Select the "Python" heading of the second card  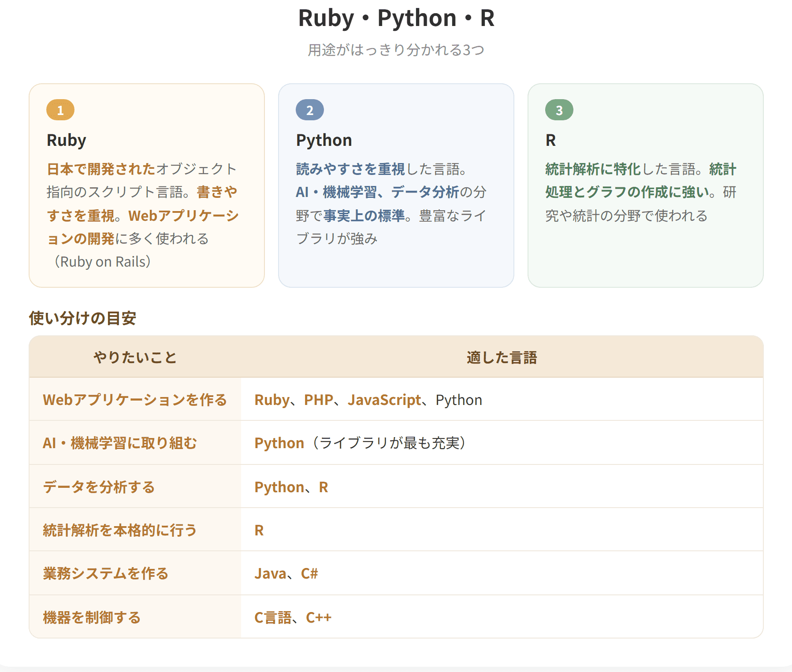[324, 140]
